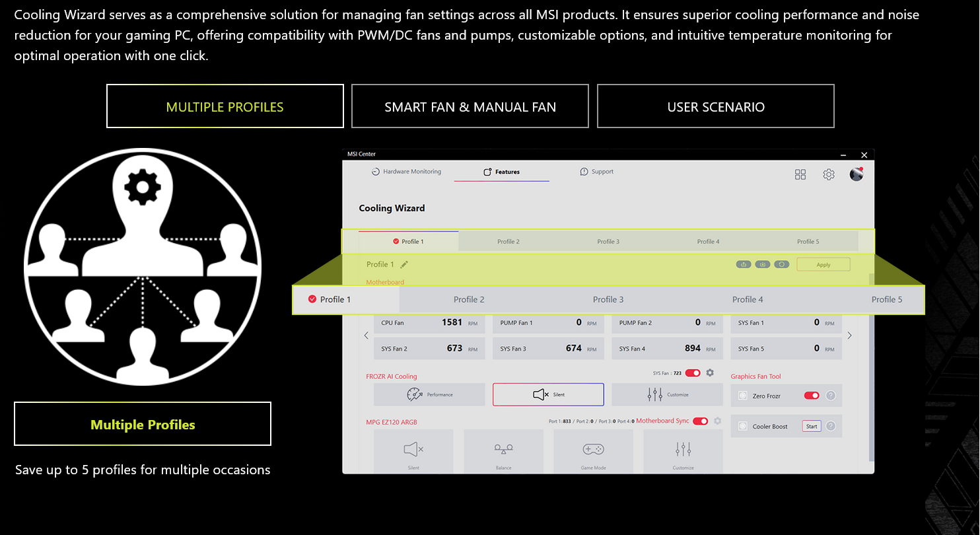Screen dimensions: 980x535
Task: Show previous fan page with left chevron
Action: click(367, 336)
